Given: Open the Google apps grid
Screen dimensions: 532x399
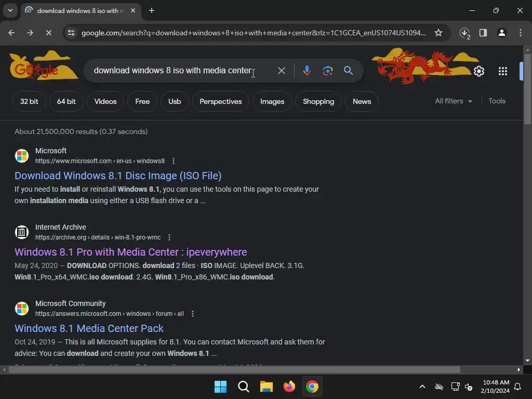Looking at the screenshot, I should 503,71.
